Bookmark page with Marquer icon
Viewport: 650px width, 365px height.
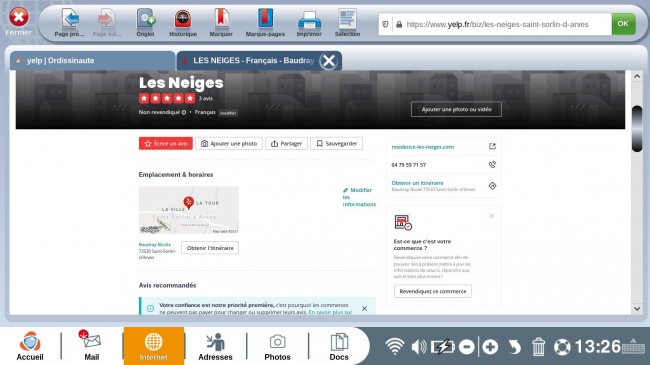(x=221, y=19)
